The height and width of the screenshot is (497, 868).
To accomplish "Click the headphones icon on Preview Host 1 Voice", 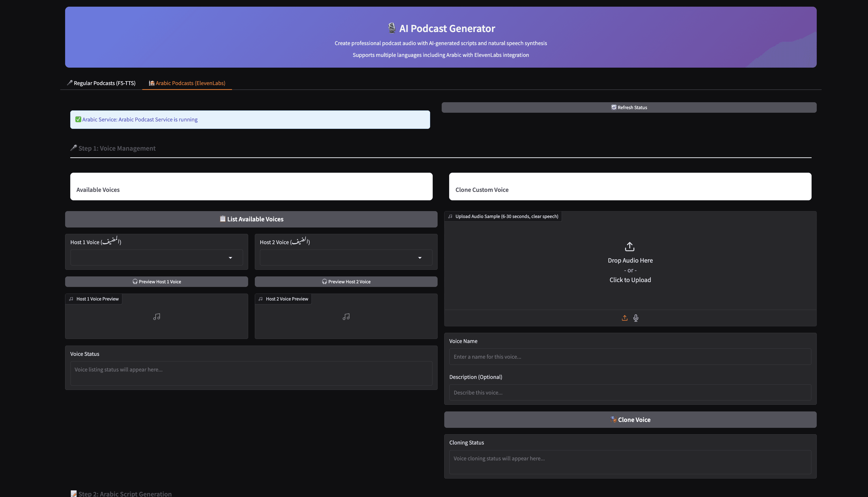I will pos(135,282).
